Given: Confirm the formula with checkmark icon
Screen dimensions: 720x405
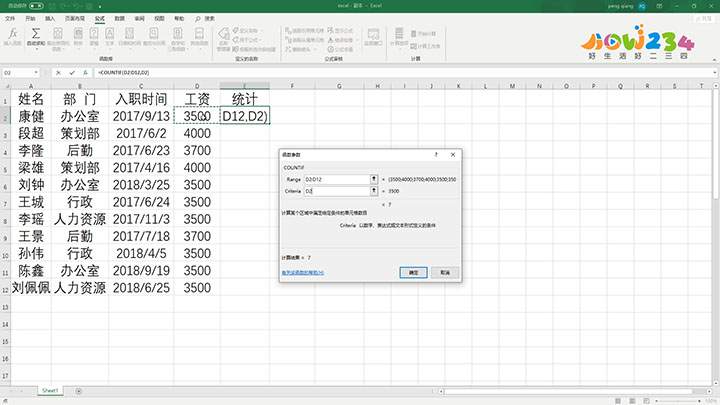Looking at the screenshot, I should pyautogui.click(x=72, y=73).
